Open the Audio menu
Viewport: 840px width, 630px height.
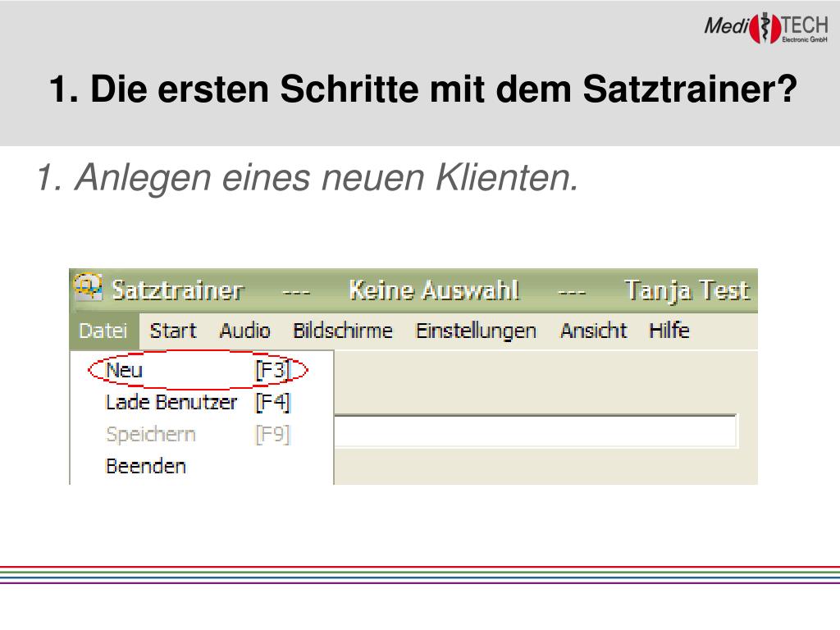point(244,331)
